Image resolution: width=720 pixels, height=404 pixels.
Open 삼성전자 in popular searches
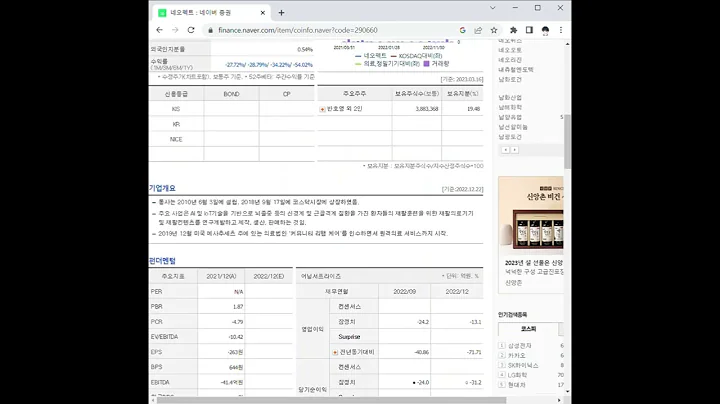coord(519,346)
